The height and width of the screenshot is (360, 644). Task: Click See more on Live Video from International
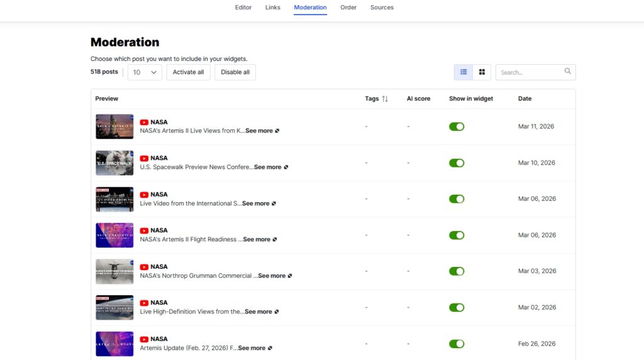255,204
